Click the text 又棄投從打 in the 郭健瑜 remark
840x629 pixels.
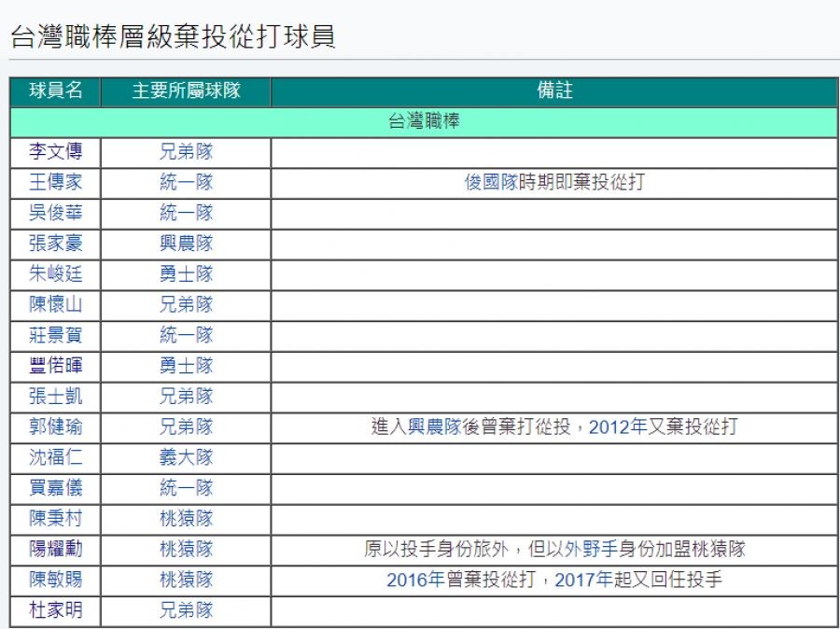click(x=693, y=426)
